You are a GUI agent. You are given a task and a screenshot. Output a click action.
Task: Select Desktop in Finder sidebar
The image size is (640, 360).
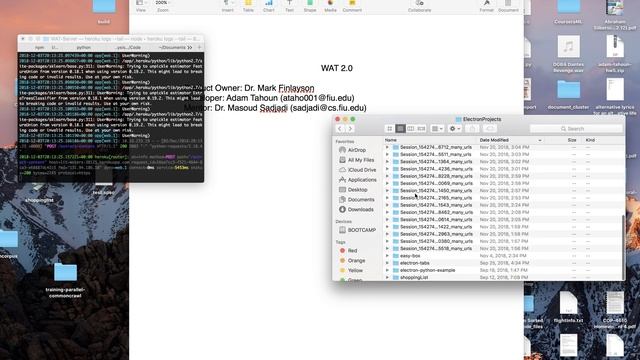point(357,190)
